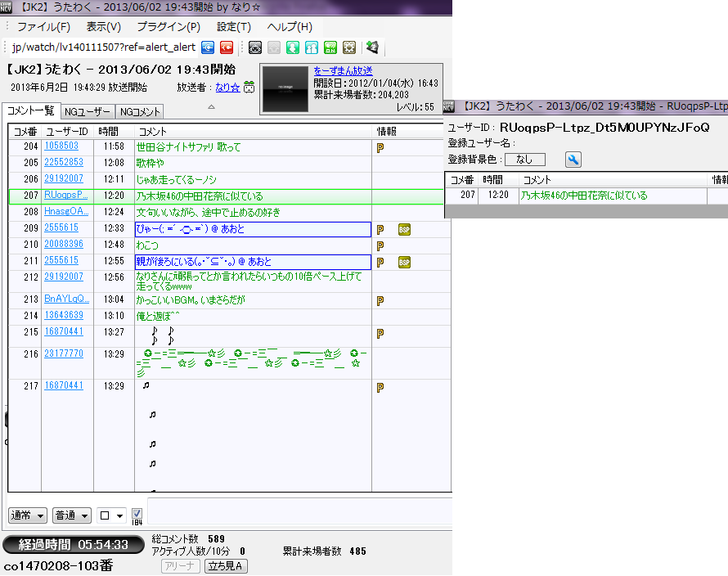Click the ユーザーID column header
Screen dimensions: 728x576
pyautogui.click(x=67, y=132)
